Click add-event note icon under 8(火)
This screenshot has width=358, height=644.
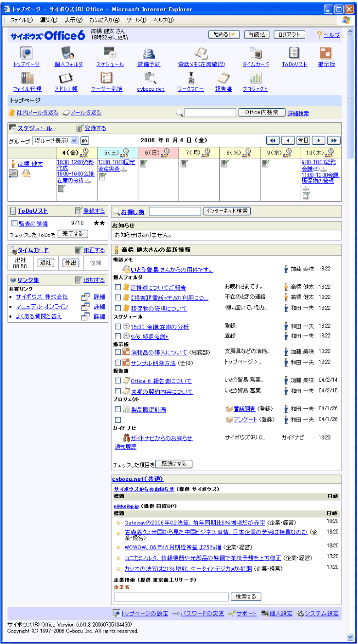pyautogui.click(x=224, y=164)
